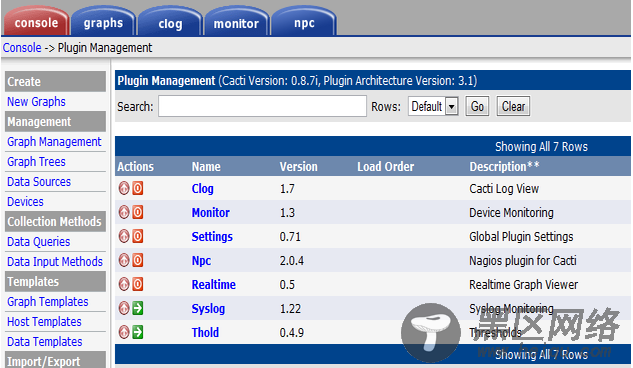This screenshot has width=633, height=368.
Task: Sort by the Name column header
Action: pos(206,167)
